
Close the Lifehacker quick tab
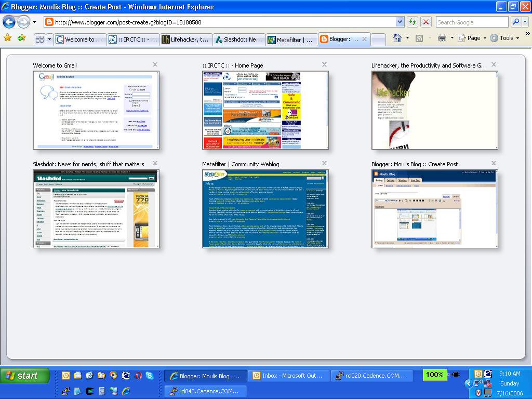(x=494, y=64)
